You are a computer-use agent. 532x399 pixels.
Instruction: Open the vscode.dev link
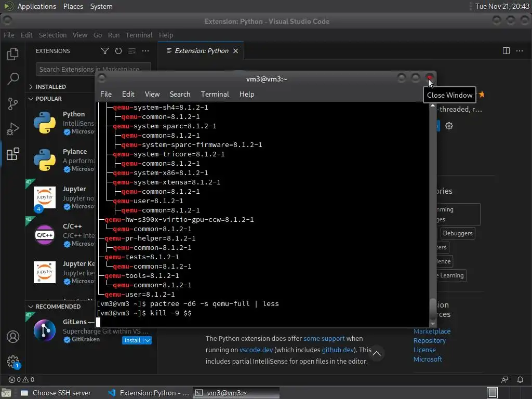pyautogui.click(x=256, y=350)
